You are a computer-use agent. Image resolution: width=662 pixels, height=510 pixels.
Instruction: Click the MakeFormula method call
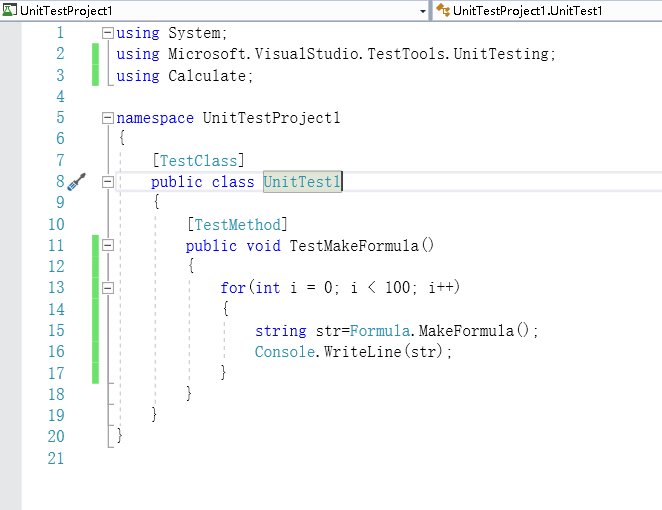pos(467,330)
